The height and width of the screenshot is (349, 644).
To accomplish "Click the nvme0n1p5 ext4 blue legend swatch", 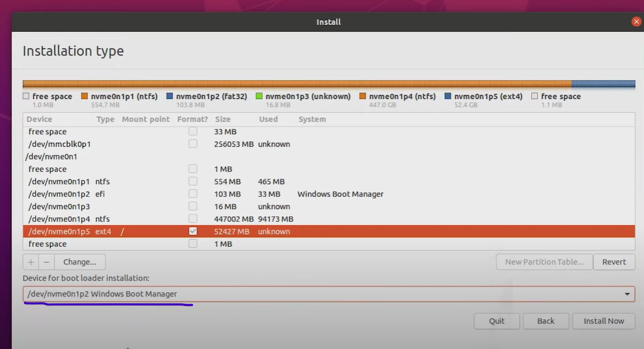I will pos(448,96).
